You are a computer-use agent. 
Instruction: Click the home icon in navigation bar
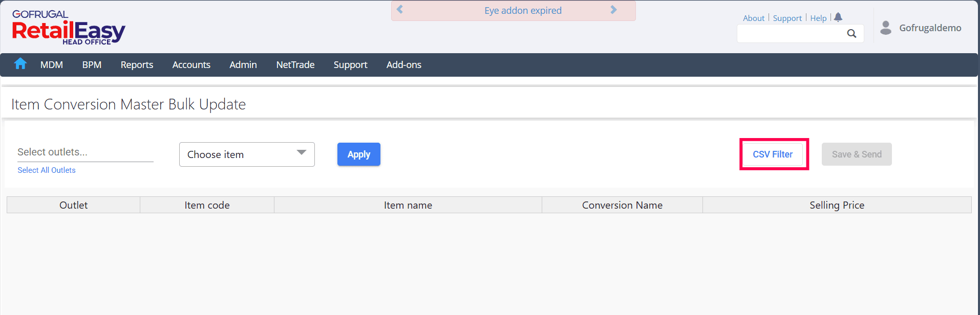(x=20, y=64)
